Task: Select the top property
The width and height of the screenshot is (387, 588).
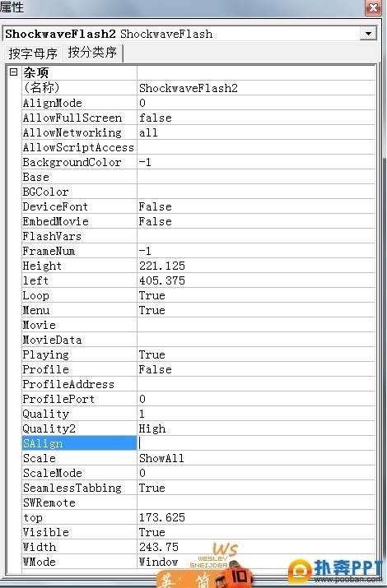Action: [79, 517]
